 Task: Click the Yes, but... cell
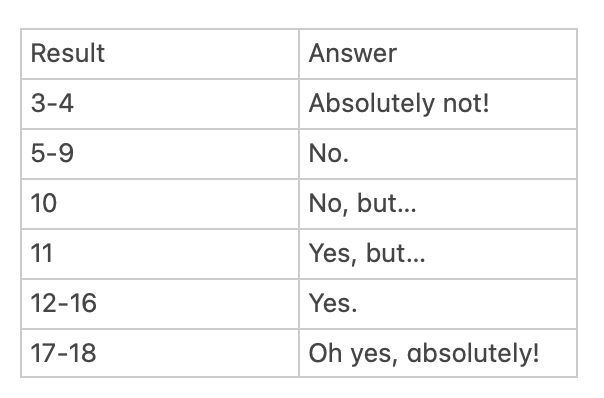tap(438, 254)
